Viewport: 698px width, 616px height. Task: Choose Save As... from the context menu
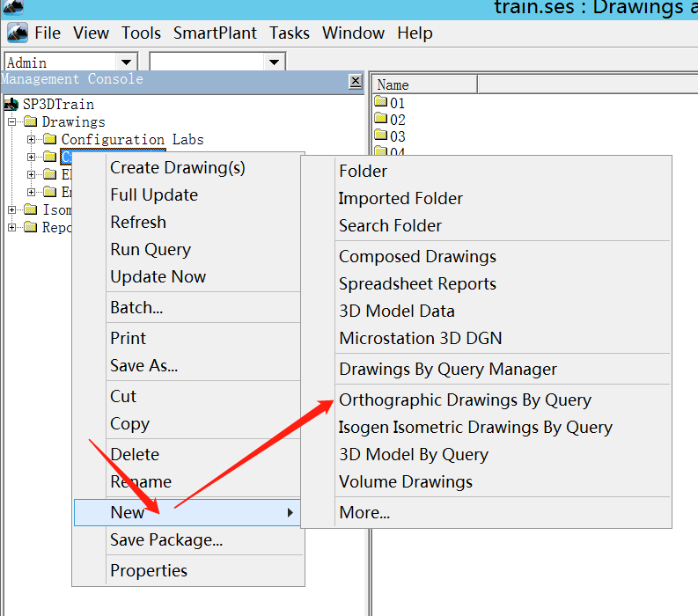tap(143, 365)
